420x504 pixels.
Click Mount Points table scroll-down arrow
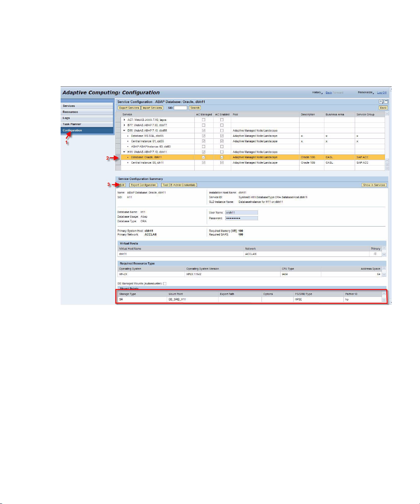(384, 300)
